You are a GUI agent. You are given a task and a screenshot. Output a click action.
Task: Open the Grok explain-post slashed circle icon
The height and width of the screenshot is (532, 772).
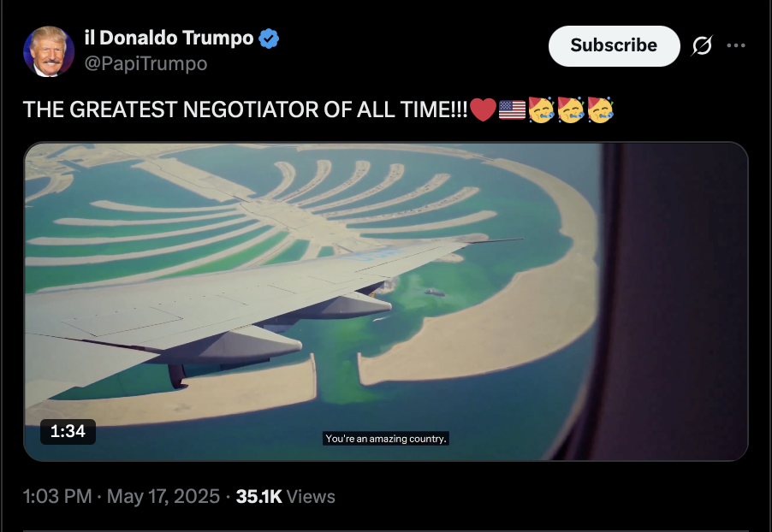click(702, 46)
